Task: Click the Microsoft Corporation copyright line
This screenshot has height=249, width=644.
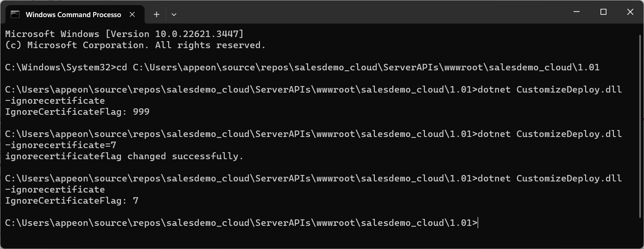Action: click(135, 45)
